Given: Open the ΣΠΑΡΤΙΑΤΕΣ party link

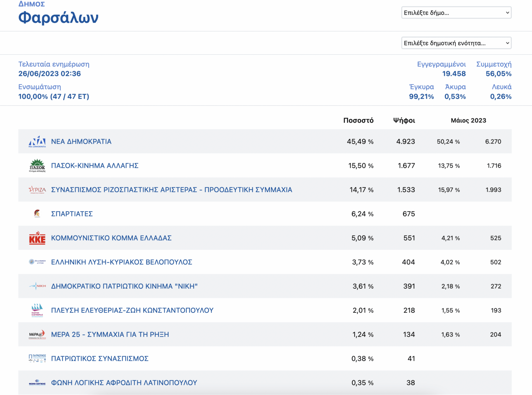Looking at the screenshot, I should (x=72, y=214).
